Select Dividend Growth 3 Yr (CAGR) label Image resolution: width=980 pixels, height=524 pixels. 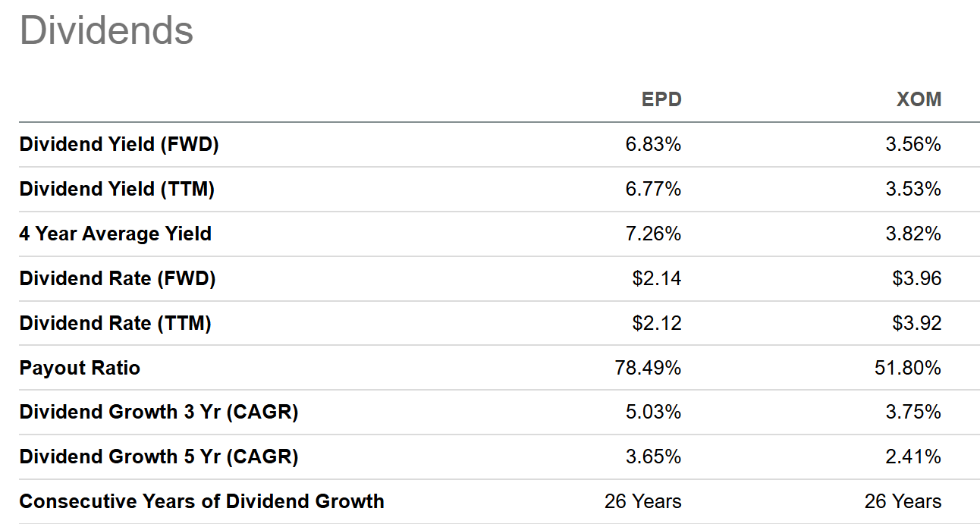(x=159, y=412)
